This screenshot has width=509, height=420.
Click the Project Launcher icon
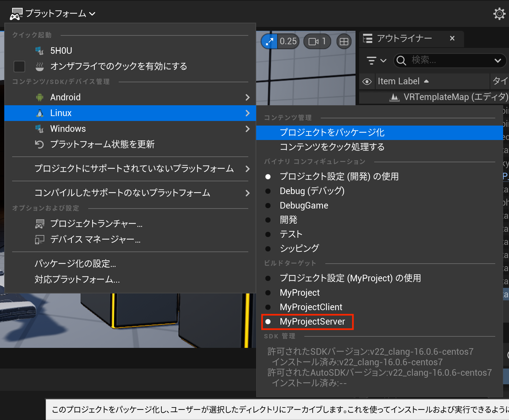pos(40,224)
